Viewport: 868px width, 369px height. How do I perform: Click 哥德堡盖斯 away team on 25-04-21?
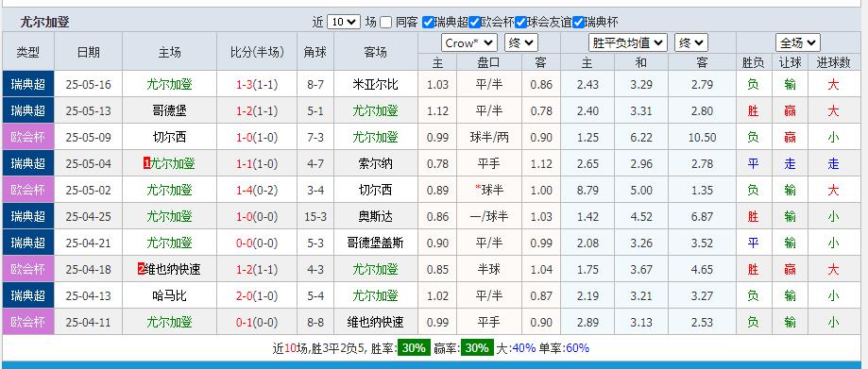[375, 243]
